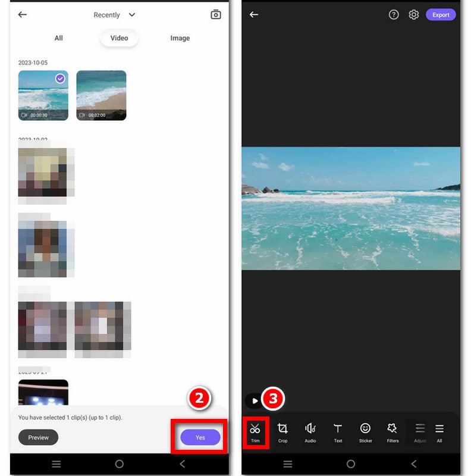Tap the ocean video preview in editor

click(351, 208)
